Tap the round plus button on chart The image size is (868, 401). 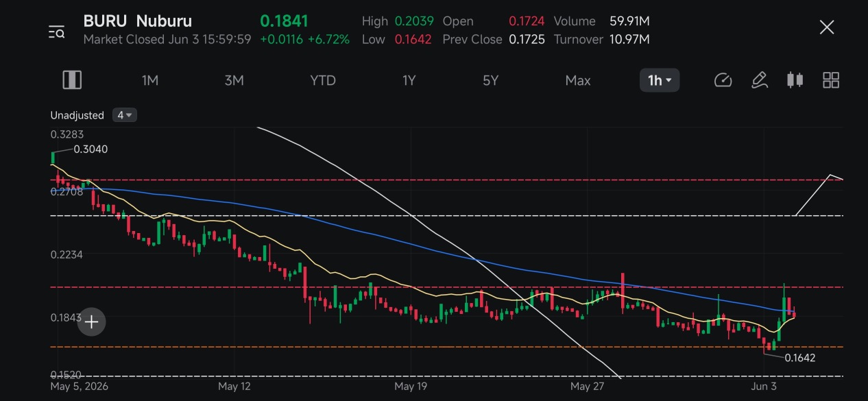91,321
